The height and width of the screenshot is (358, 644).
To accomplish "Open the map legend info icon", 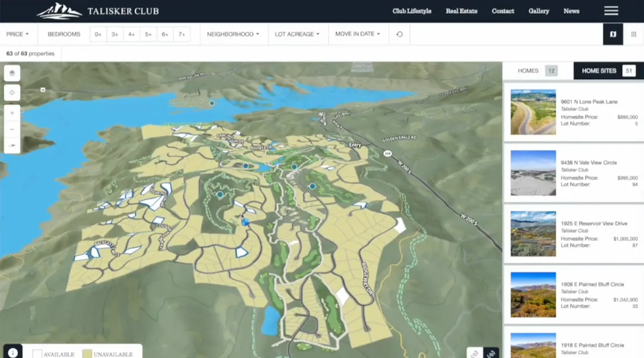I will tap(13, 353).
